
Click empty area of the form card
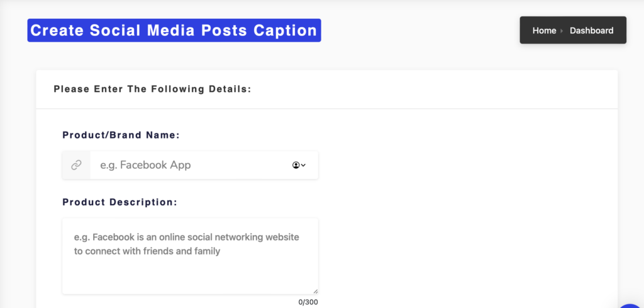click(x=464, y=205)
